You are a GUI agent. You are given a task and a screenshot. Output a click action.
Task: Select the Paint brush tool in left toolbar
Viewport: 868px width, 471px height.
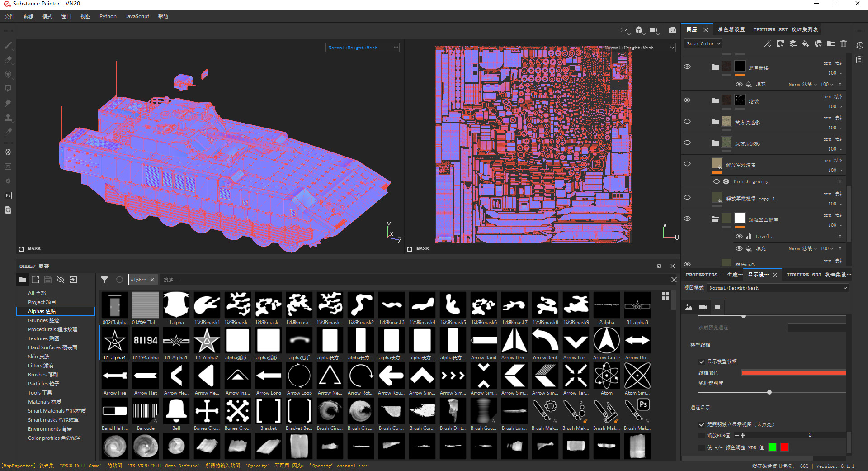pos(8,45)
